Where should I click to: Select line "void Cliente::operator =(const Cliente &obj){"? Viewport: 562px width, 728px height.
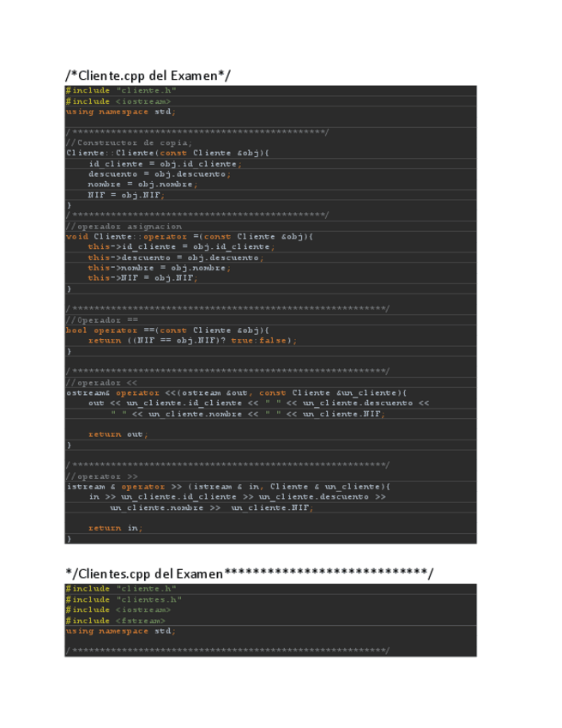pos(190,236)
